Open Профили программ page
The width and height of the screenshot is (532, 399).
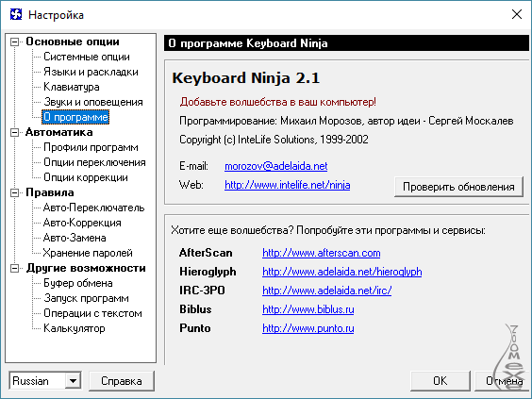[91, 147]
